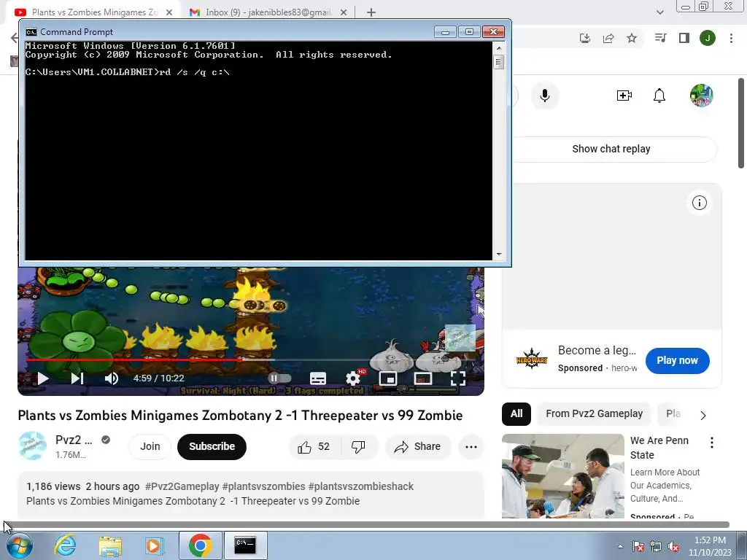Open Chrome tab search dropdown
Viewport: 747px width, 560px height.
pos(659,12)
